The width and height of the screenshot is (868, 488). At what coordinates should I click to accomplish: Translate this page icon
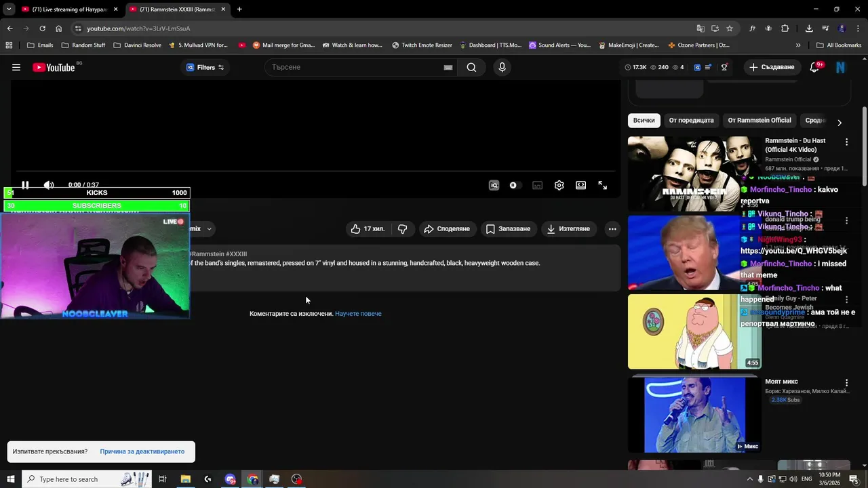[701, 28]
